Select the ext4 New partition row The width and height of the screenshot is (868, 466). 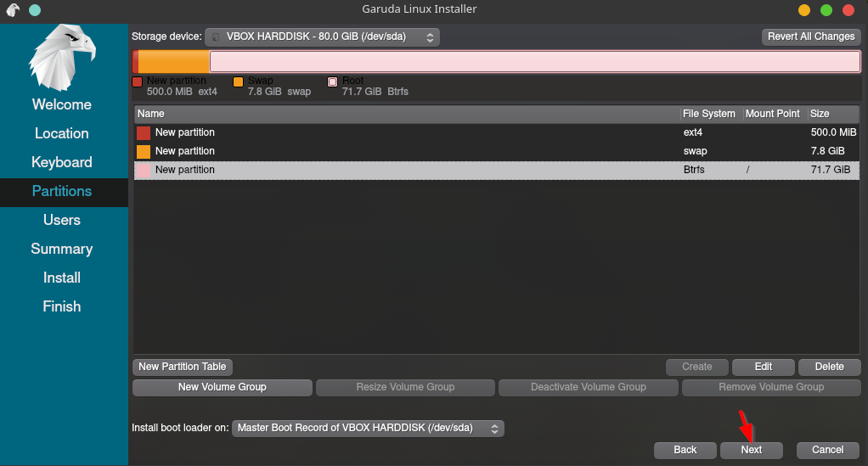coord(497,132)
